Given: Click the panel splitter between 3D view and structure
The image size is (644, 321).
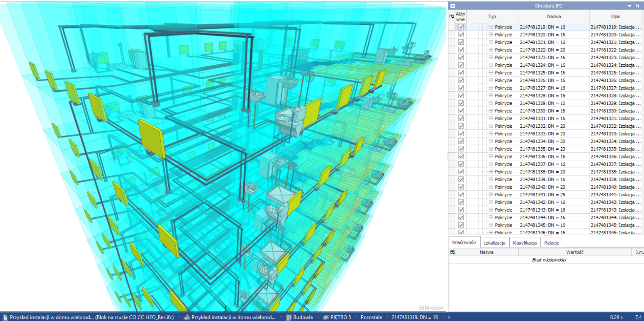Looking at the screenshot, I should tap(447, 156).
